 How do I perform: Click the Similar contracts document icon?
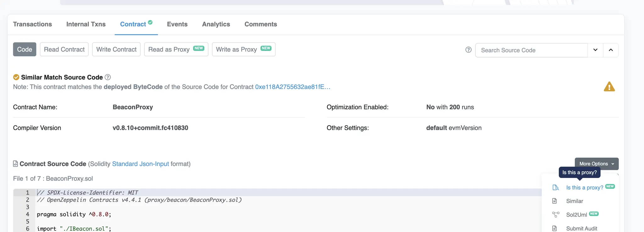pyautogui.click(x=555, y=201)
